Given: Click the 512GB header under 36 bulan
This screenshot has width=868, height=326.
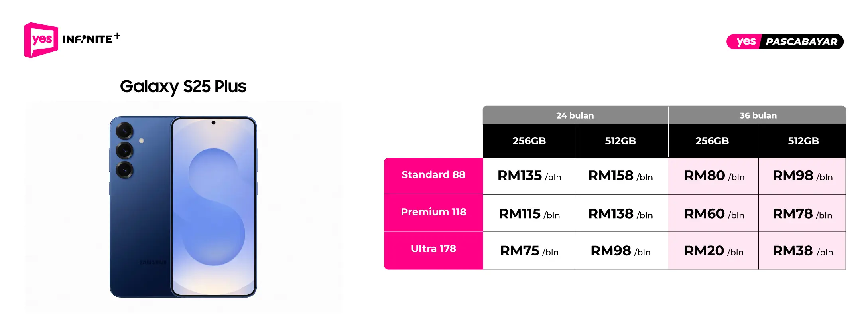Looking at the screenshot, I should 803,141.
